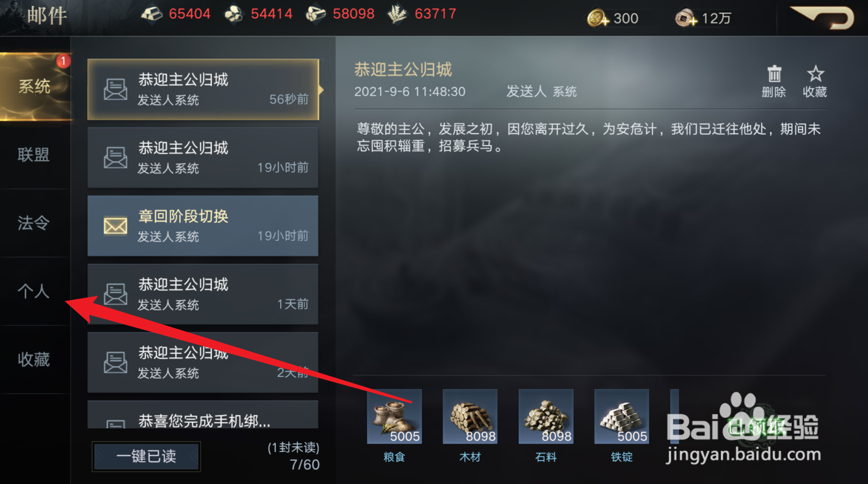Viewport: 868px width, 484px height.
Task: Tap the back arrow at top right
Action: pos(823,17)
